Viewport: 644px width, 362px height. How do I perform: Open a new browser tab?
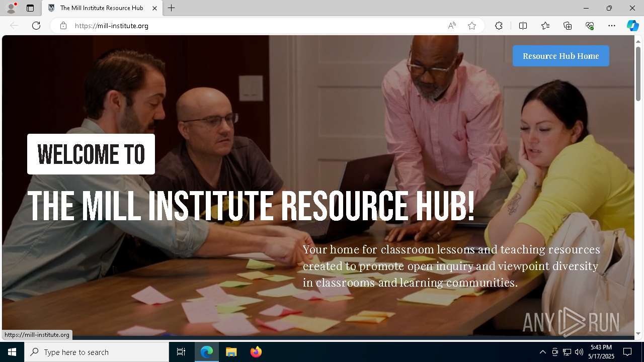[x=172, y=8]
